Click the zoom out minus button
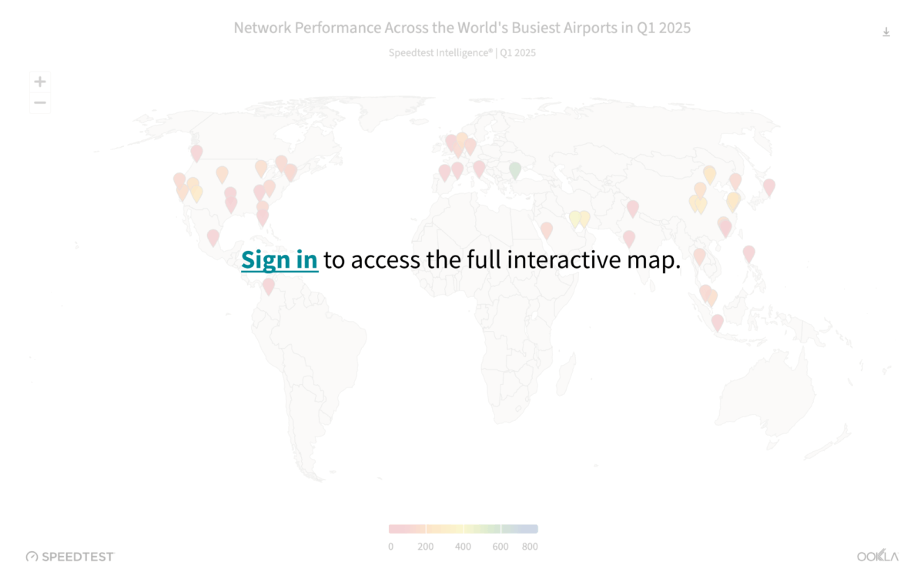This screenshot has width=924, height=582. (40, 103)
